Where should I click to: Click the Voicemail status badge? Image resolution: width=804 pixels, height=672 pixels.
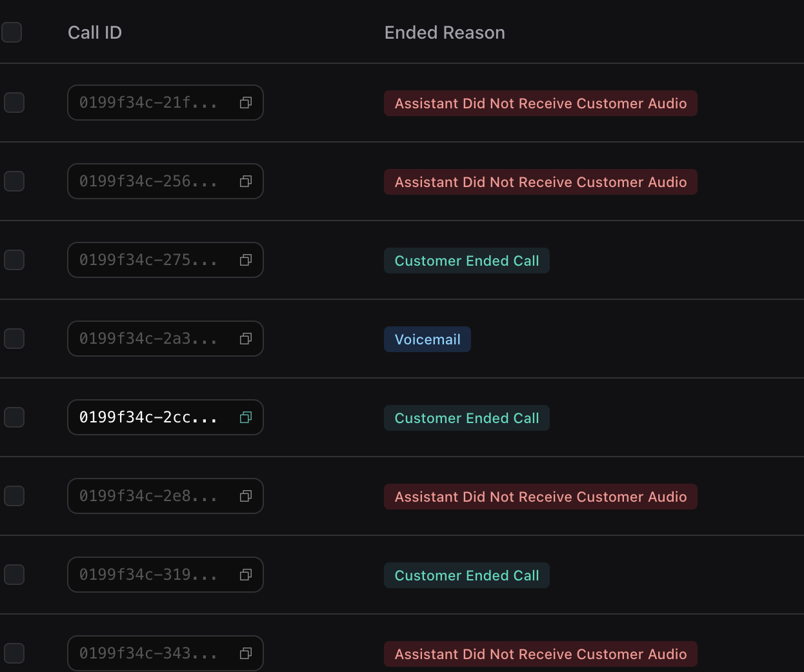point(427,340)
